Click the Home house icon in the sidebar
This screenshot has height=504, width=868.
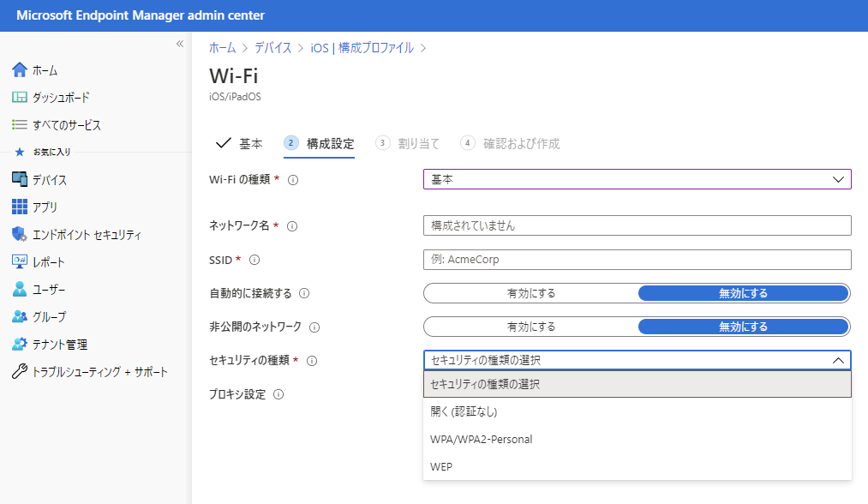point(20,69)
